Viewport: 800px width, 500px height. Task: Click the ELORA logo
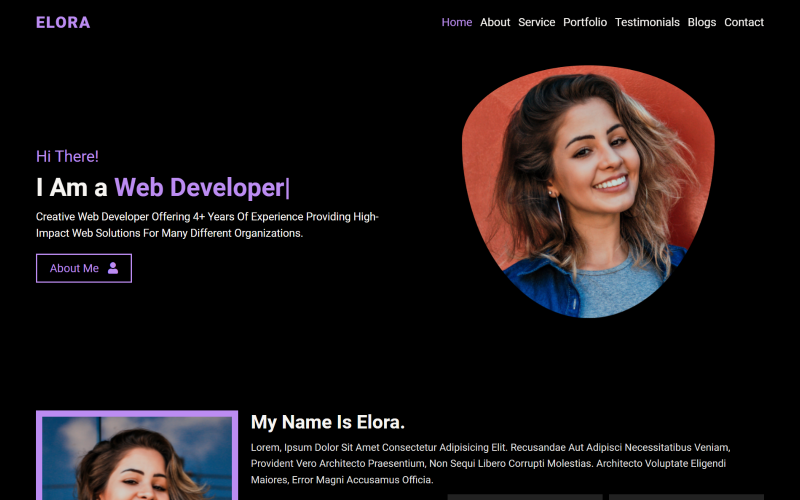click(63, 22)
